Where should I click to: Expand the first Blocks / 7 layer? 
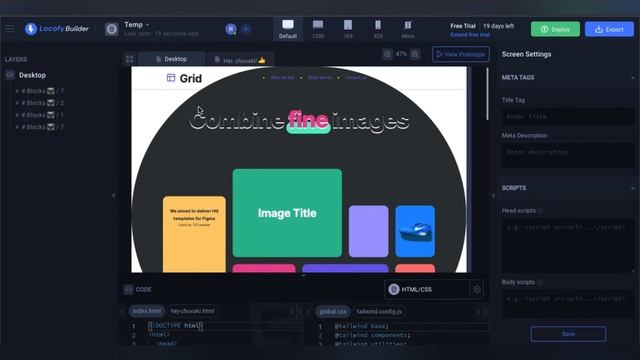[x=17, y=91]
